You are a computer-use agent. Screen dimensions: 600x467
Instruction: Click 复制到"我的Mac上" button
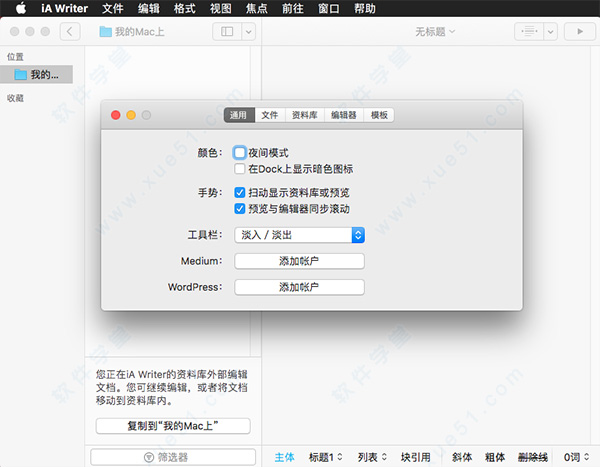click(x=173, y=426)
